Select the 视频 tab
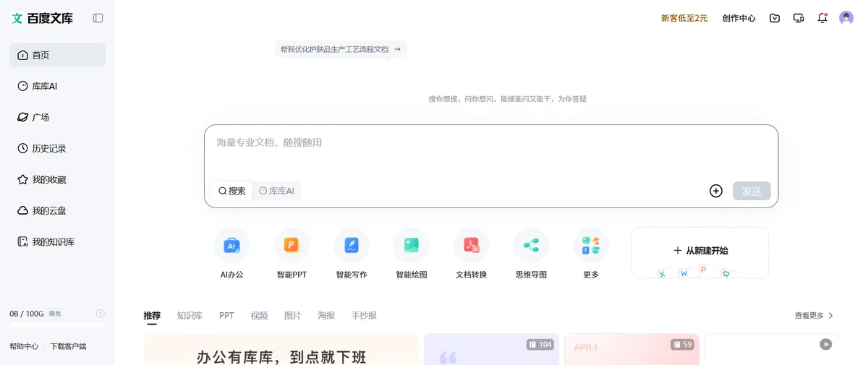Screen dimensions: 868x365 click(259, 316)
